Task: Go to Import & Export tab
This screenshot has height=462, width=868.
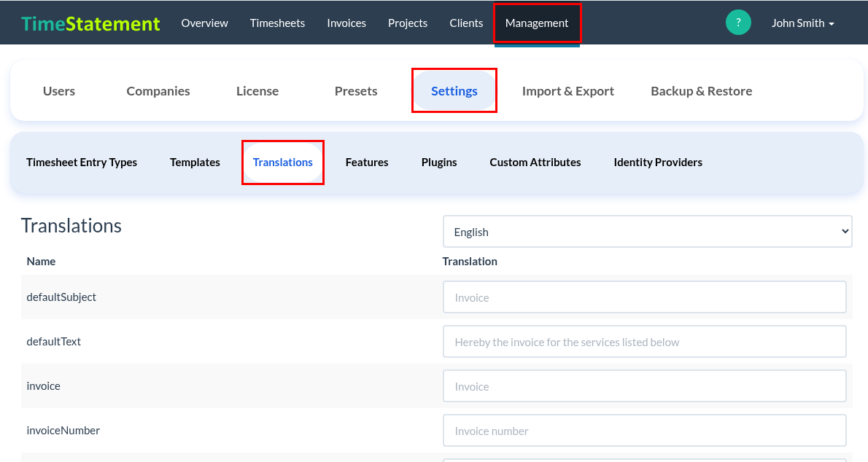Action: pyautogui.click(x=568, y=91)
